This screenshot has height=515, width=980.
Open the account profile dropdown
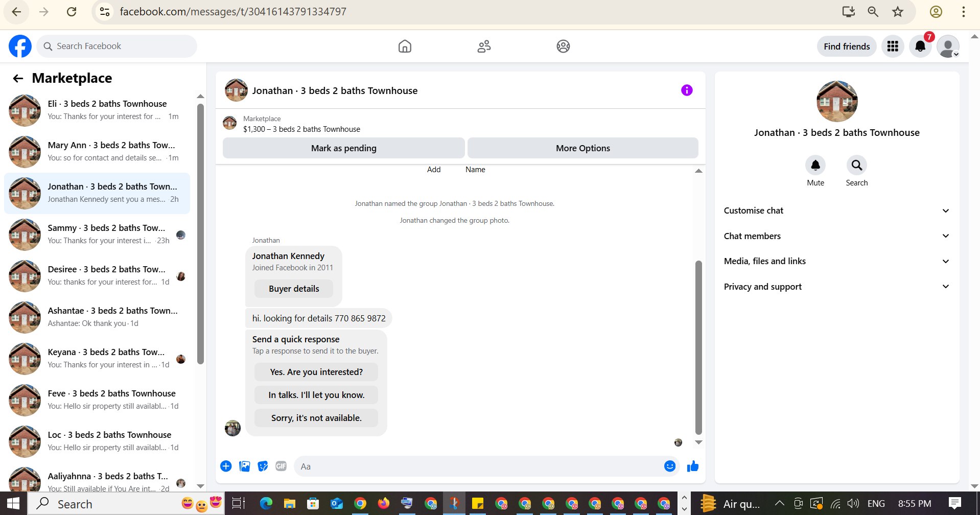pos(948,46)
